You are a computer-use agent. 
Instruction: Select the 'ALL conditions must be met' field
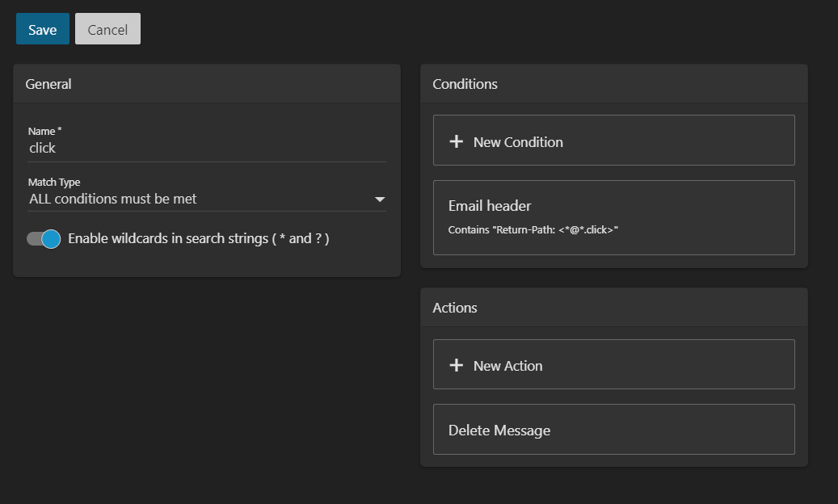coord(194,199)
